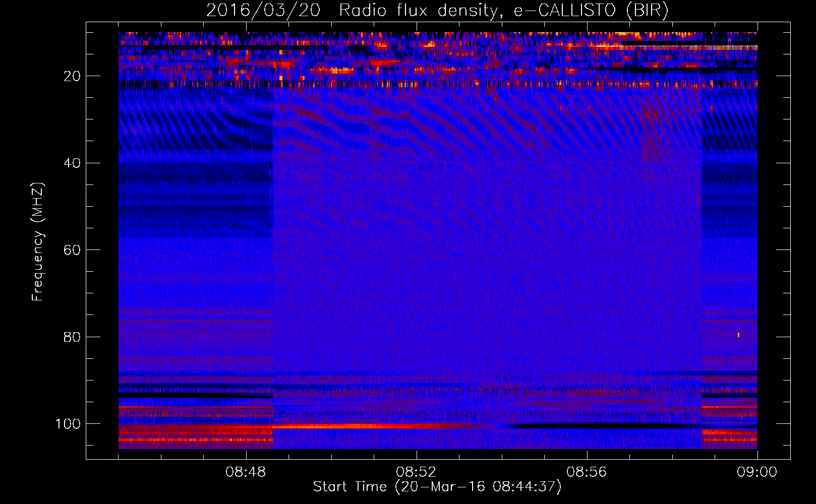
Task: Click the 80 frequency tick label
Action: tap(72, 337)
